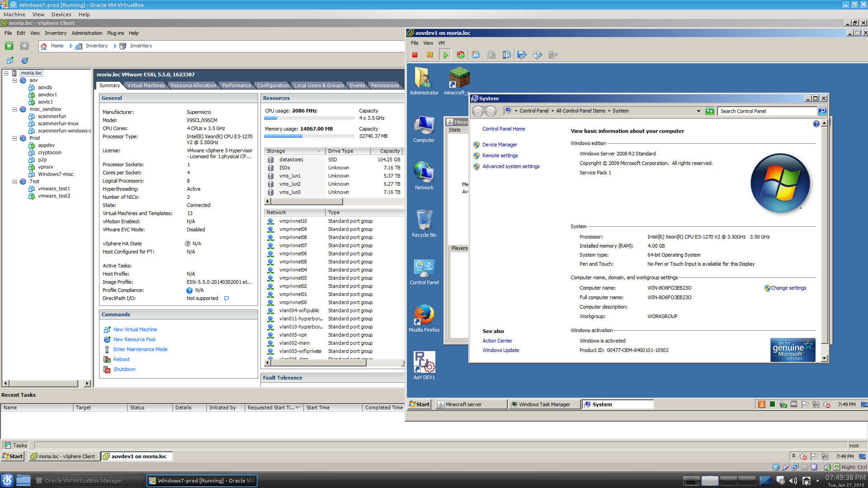Click the Shutdown host command
Viewport: 868px width, 488px height.
(x=124, y=369)
